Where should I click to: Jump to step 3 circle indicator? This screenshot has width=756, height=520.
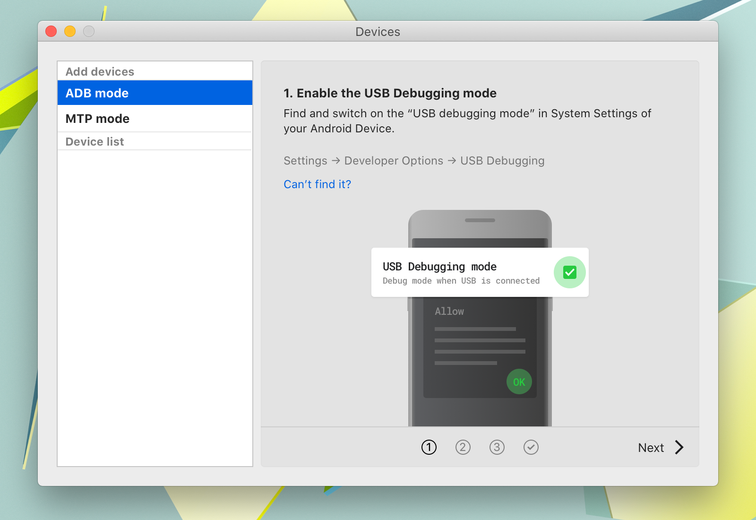[497, 447]
